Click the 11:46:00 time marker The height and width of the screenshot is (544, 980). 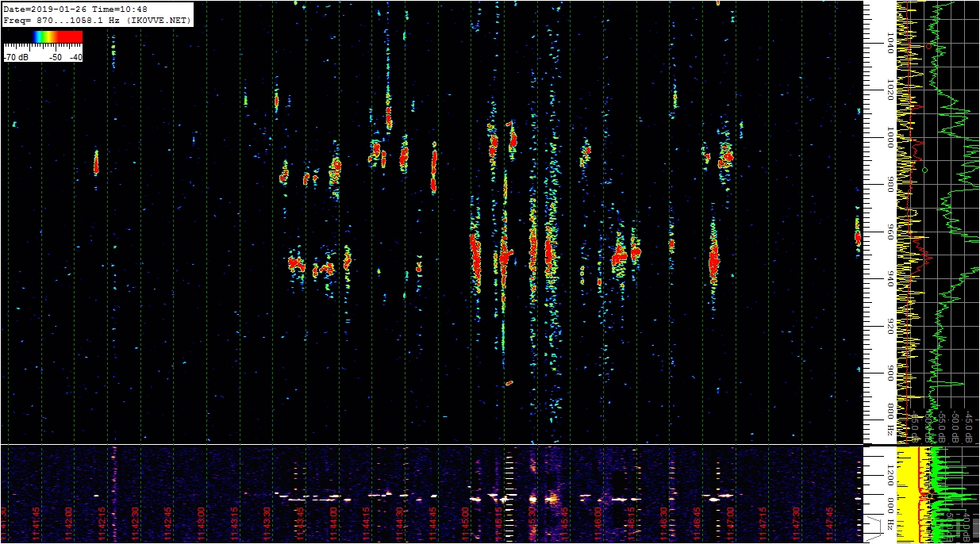pyautogui.click(x=599, y=522)
